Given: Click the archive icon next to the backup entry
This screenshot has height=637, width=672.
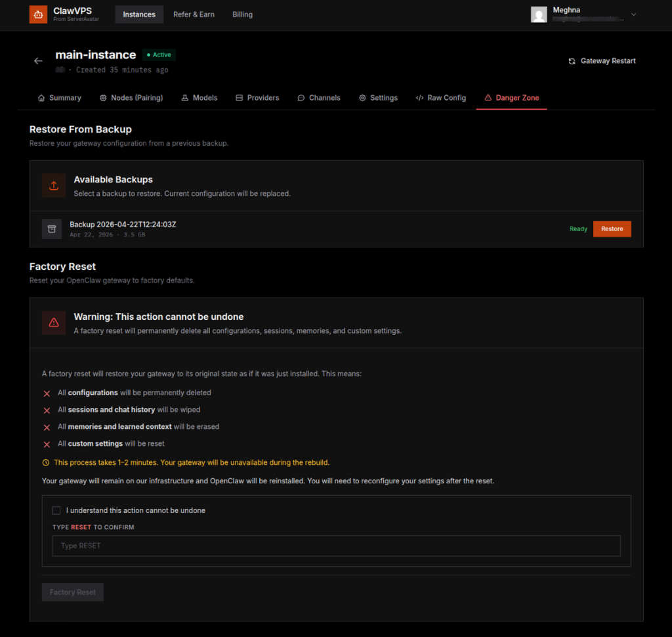Looking at the screenshot, I should click(52, 229).
